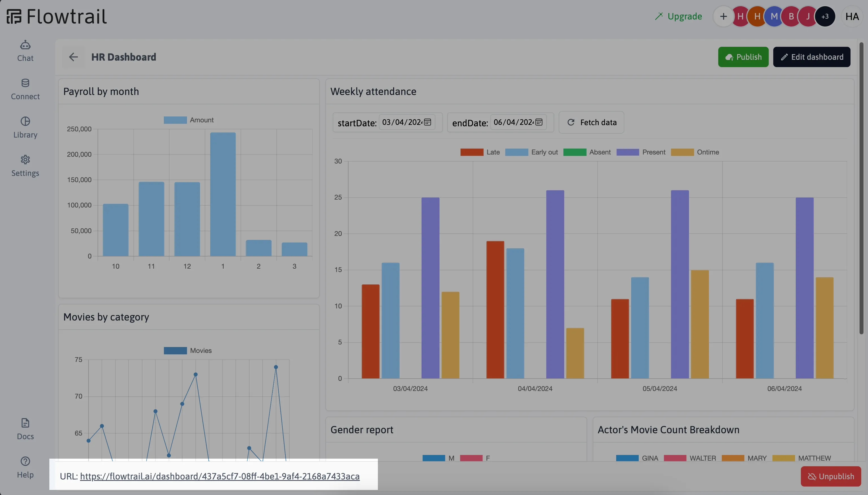Screen dimensions: 868x495
Task: Click the Ontime bar for 05/04/2024
Action: point(700,324)
